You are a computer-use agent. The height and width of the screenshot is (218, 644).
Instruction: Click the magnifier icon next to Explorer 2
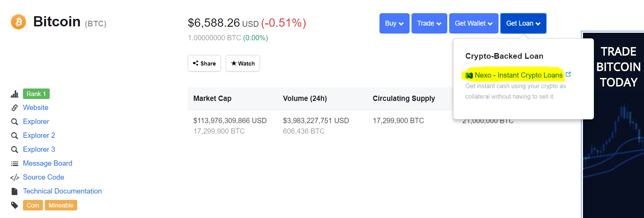coord(15,136)
